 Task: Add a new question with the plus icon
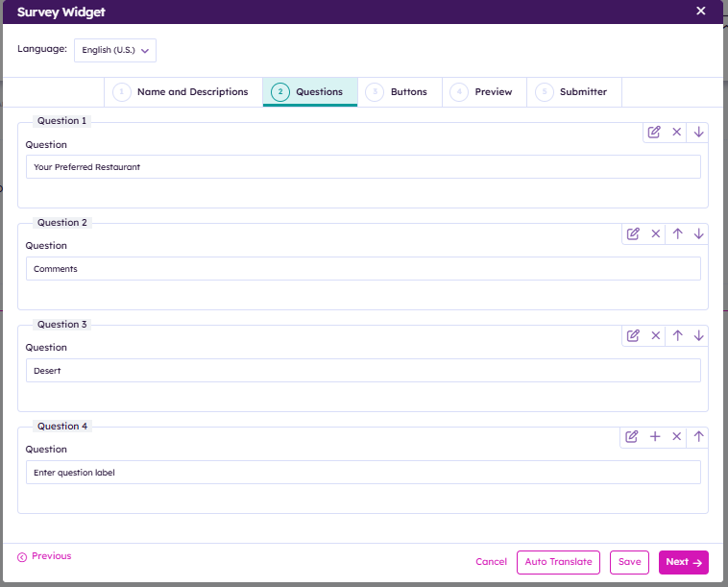(655, 436)
